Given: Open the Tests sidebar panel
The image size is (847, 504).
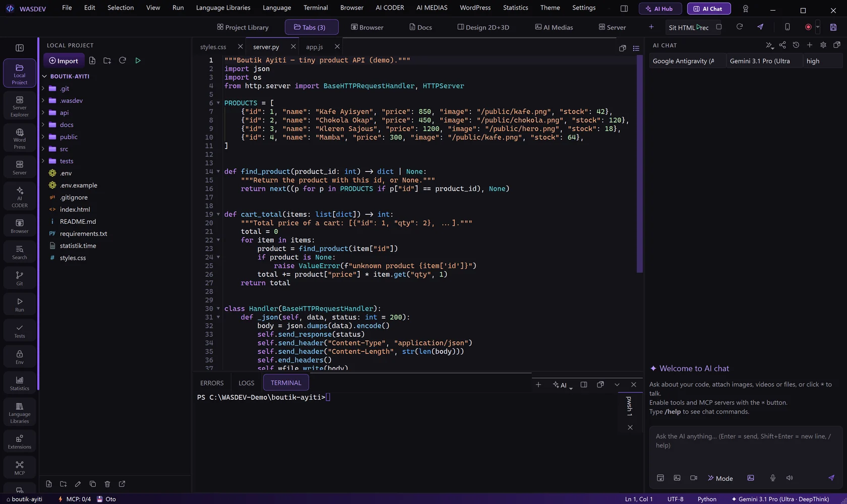Looking at the screenshot, I should pos(20,331).
